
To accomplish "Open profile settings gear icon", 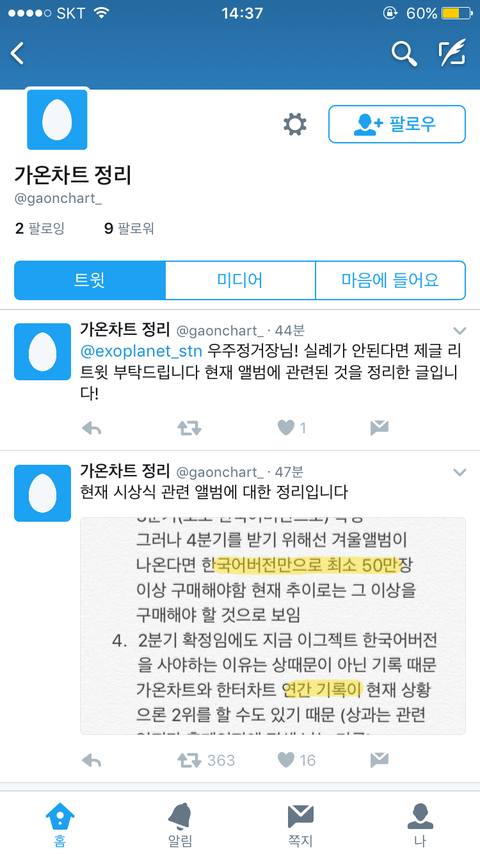I will pyautogui.click(x=295, y=124).
